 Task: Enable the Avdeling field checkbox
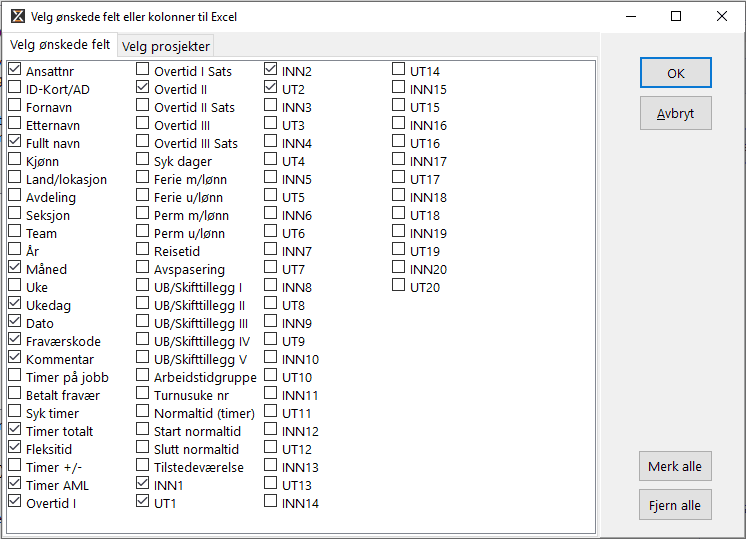[15, 197]
